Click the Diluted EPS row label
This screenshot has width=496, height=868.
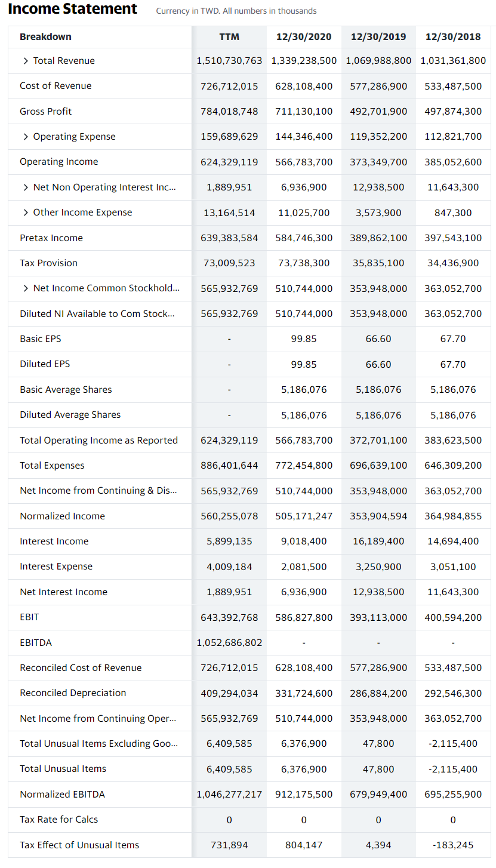44,364
